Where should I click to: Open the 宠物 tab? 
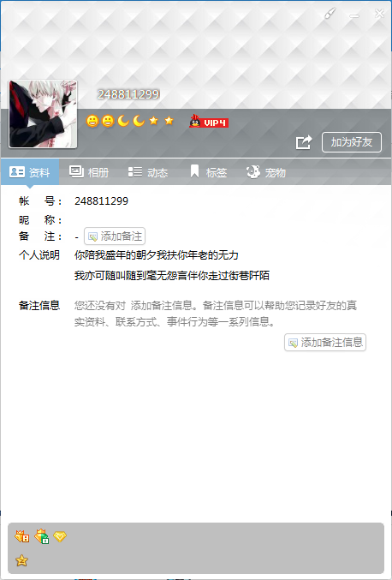coord(266,172)
